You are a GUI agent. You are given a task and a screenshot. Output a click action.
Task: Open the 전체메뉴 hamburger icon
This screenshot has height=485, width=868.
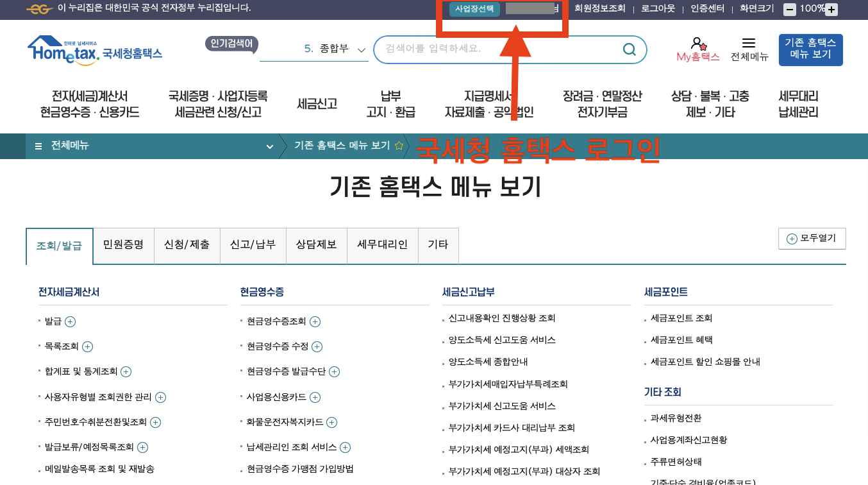pyautogui.click(x=749, y=43)
